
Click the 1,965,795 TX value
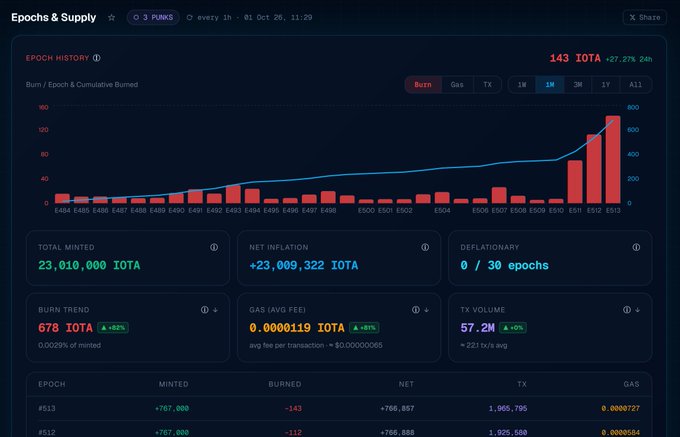coord(508,408)
